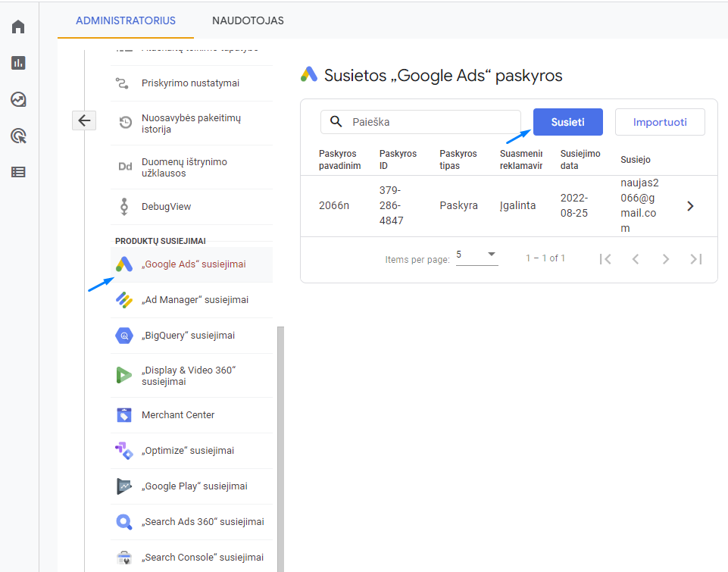728x572 pixels.
Task: Open Items per page dropdown
Action: tap(476, 255)
